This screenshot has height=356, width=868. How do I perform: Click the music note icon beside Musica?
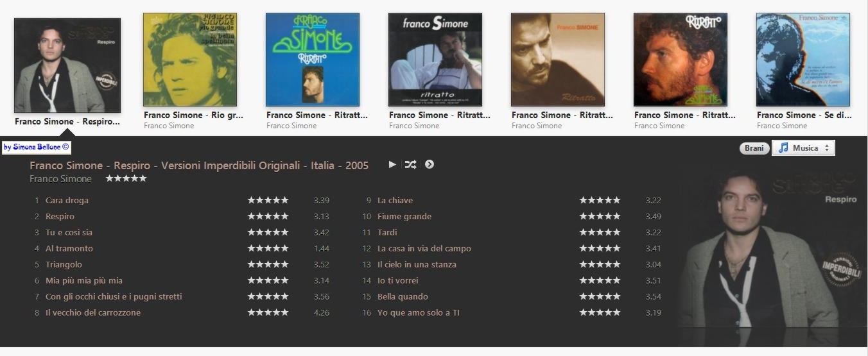(x=783, y=148)
